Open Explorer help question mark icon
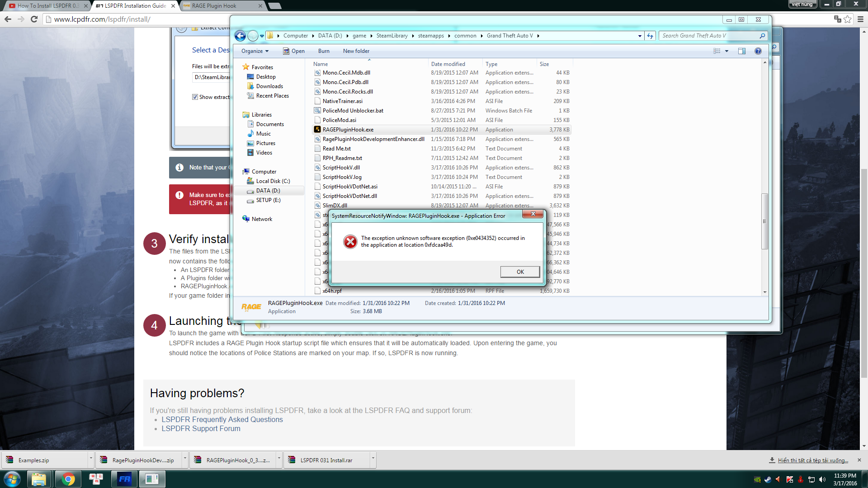The width and height of the screenshot is (868, 488). coord(758,51)
